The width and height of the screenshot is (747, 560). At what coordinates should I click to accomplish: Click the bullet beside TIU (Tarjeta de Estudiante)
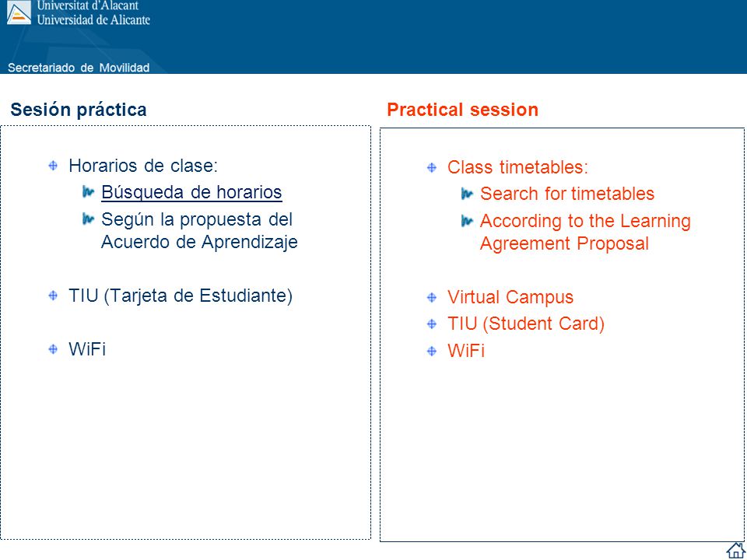tap(53, 296)
